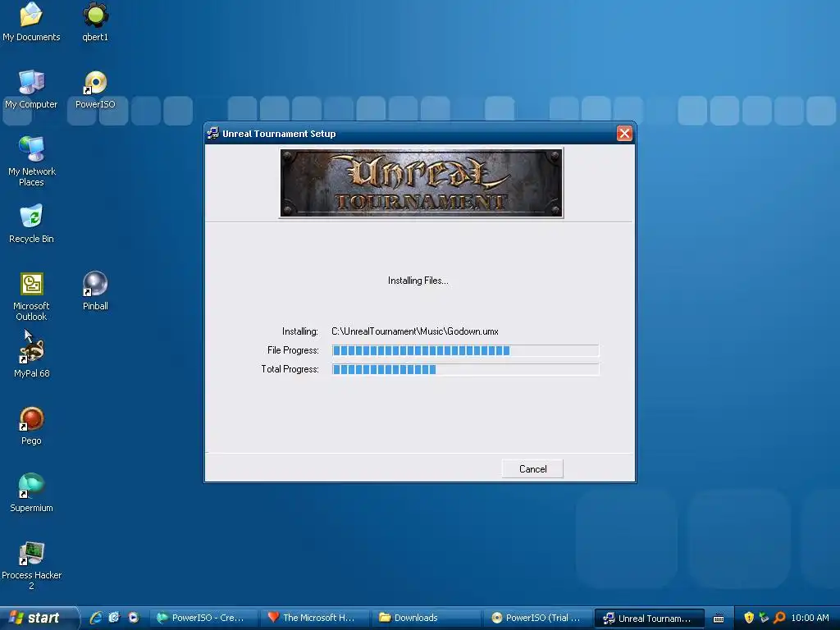This screenshot has height=630, width=840.
Task: Switch to Downloads folder taskbar button
Action: tap(427, 618)
